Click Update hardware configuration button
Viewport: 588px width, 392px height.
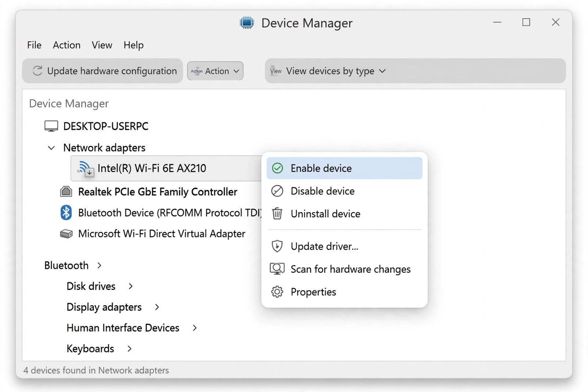pos(103,71)
